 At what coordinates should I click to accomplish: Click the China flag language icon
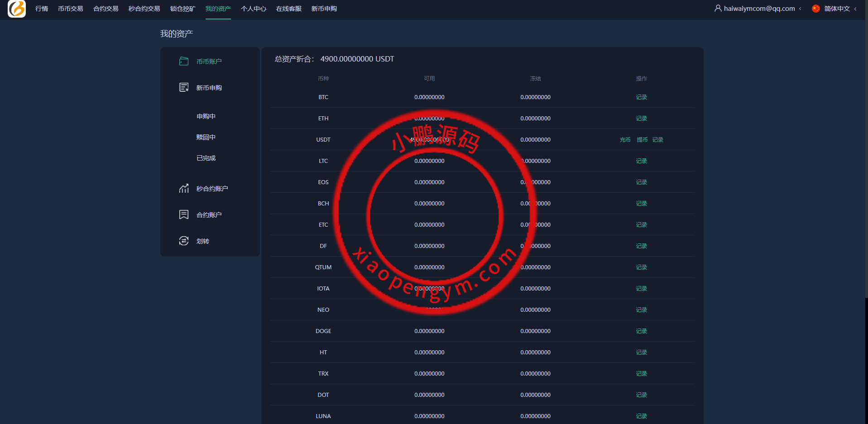tap(816, 9)
